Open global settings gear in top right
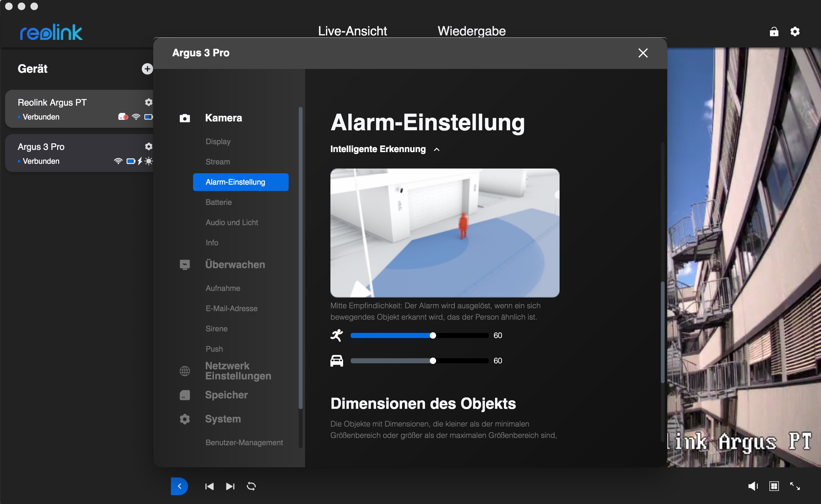Screen dimensions: 821x504 [795, 32]
